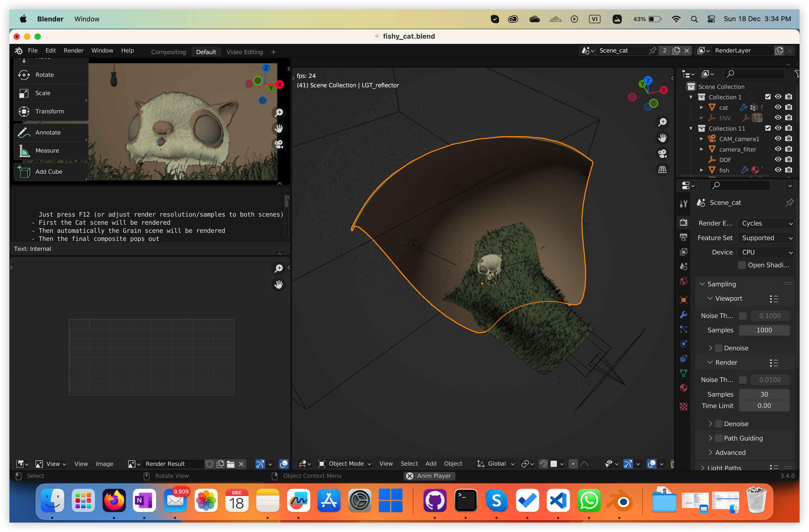Open the Device CPU dropdown
Screen dimensions: 809x532
(766, 252)
